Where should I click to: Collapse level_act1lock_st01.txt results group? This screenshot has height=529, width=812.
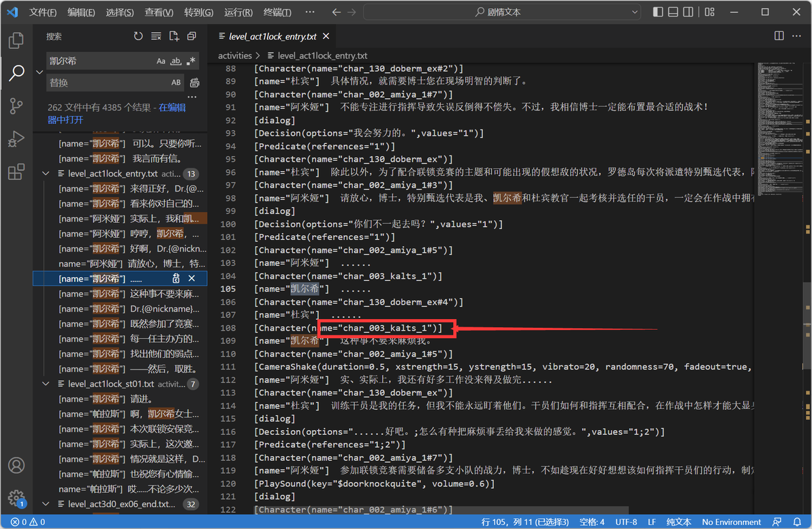(x=46, y=384)
